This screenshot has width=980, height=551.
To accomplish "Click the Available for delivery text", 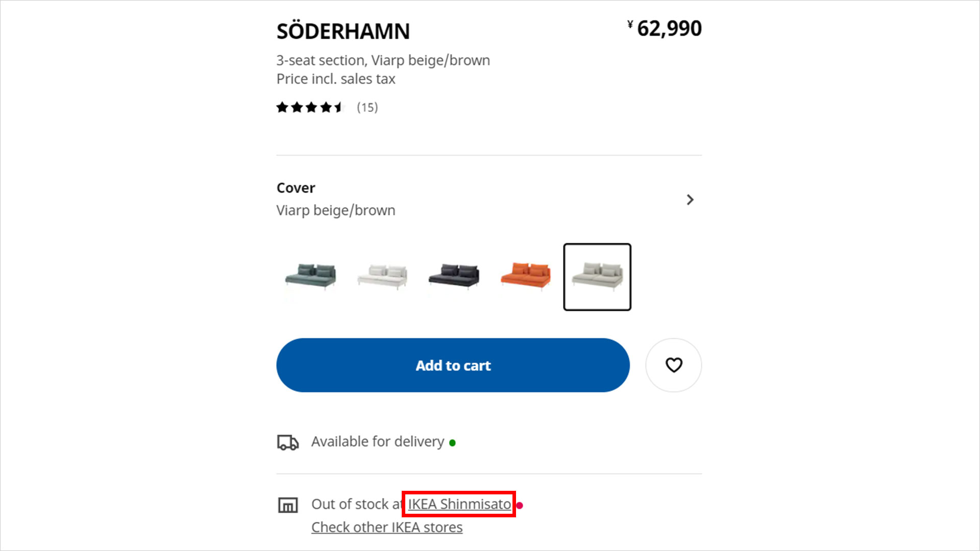I will 378,441.
